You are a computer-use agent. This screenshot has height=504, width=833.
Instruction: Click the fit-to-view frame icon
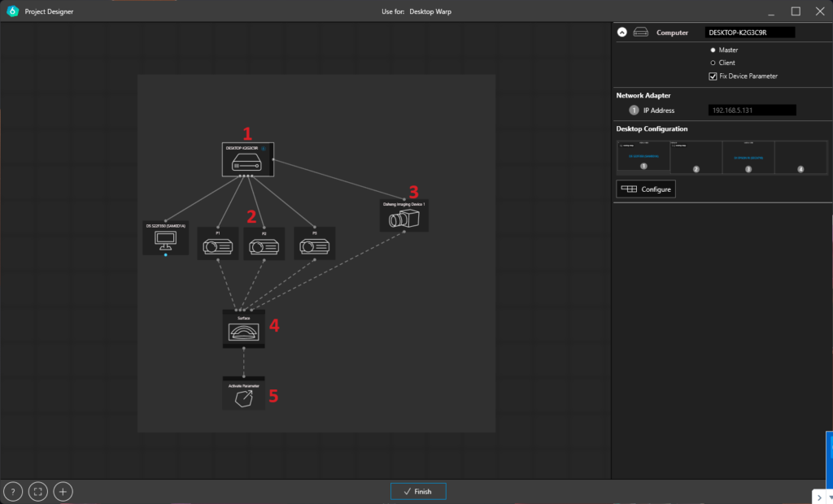click(x=37, y=491)
